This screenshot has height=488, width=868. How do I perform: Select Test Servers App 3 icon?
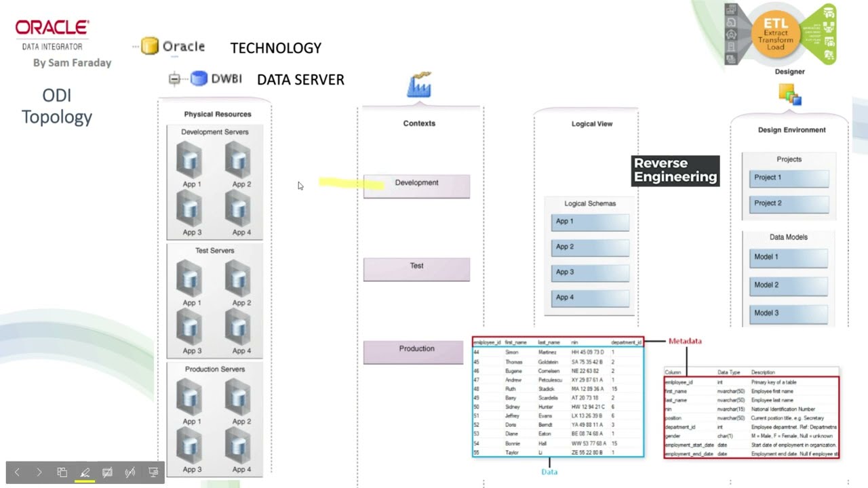point(189,327)
